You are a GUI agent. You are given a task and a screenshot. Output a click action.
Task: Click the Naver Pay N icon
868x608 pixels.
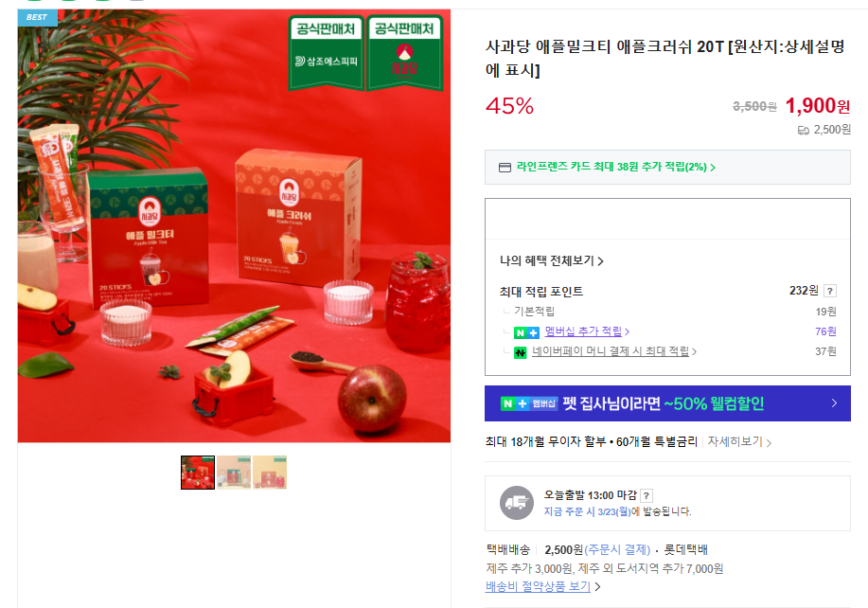[x=520, y=352]
